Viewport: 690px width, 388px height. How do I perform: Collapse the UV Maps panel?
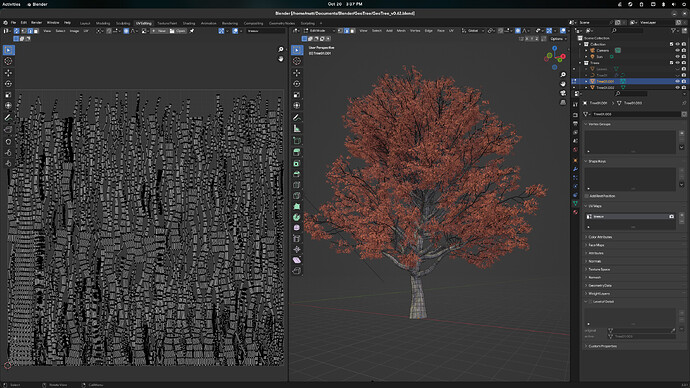pyautogui.click(x=595, y=206)
